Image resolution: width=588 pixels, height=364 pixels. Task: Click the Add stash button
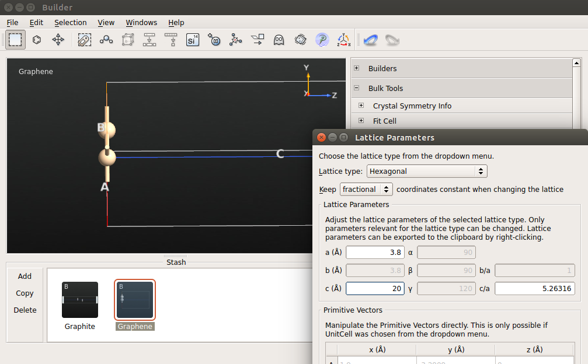[25, 276]
